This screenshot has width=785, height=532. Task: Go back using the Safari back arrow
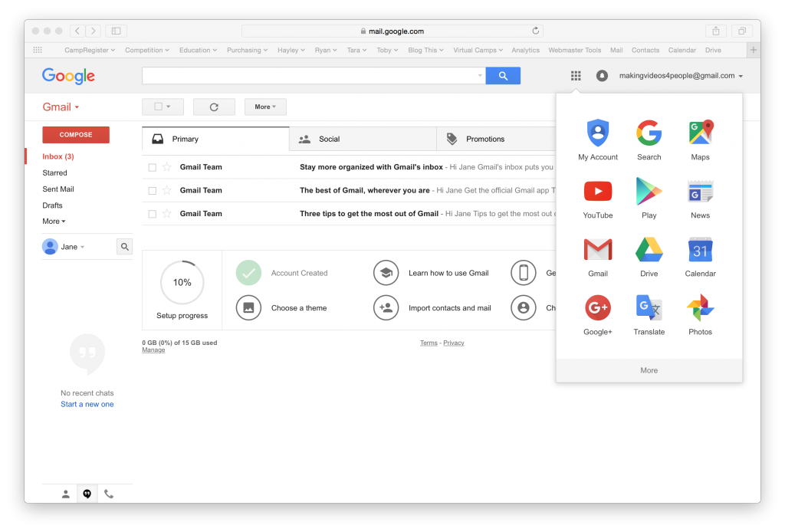coord(77,31)
